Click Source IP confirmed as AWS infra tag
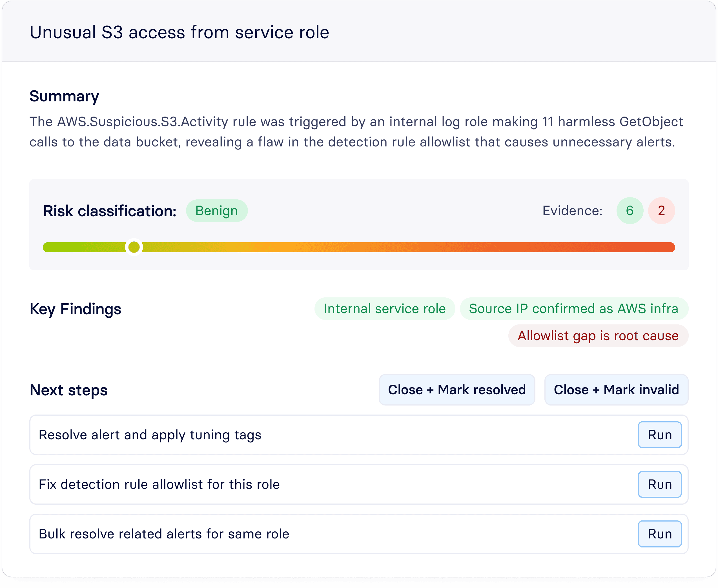This screenshot has width=718, height=588. click(573, 309)
